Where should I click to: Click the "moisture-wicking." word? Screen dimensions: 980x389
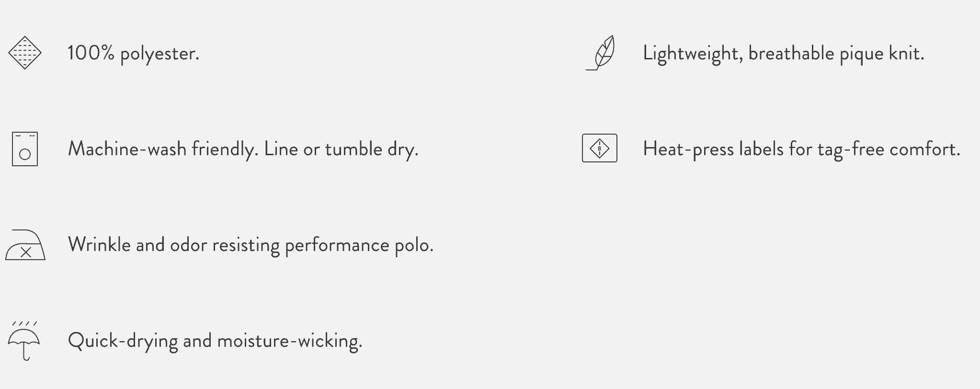(x=289, y=341)
